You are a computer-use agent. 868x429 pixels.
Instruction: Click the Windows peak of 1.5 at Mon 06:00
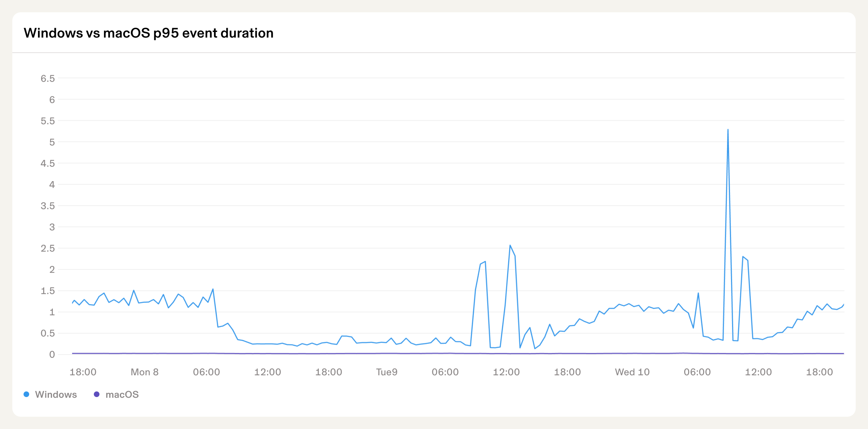tap(213, 289)
